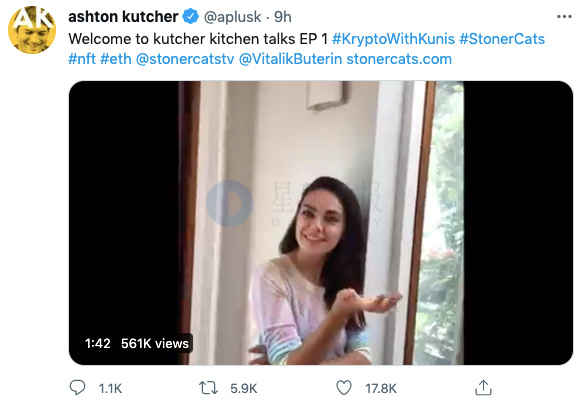Screen dimensions: 588x407
Task: Click the retweet arrows icon
Action: (208, 388)
